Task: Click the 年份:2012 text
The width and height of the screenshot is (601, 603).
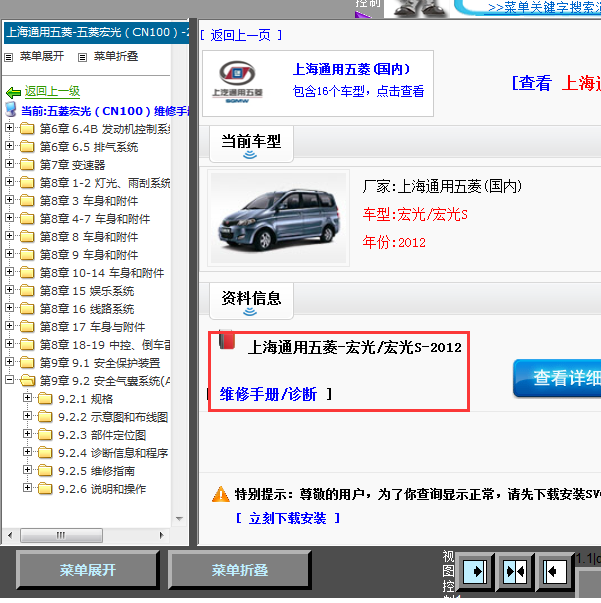Action: point(394,243)
